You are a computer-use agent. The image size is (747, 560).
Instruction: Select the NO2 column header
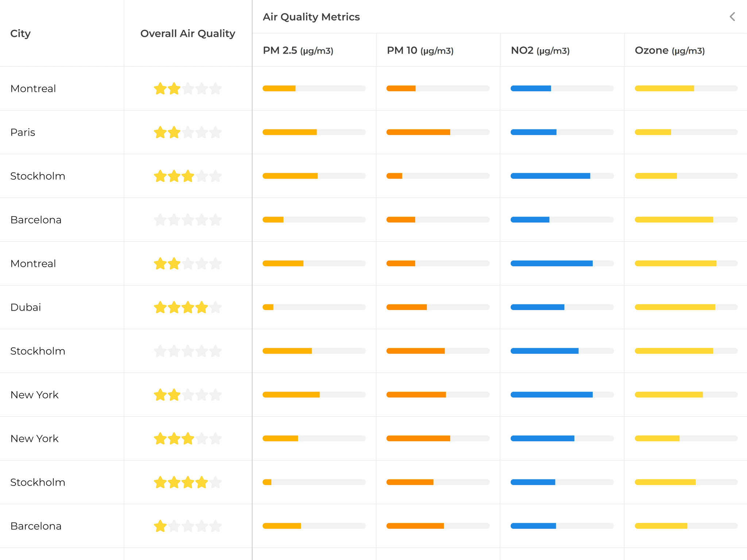(x=540, y=50)
